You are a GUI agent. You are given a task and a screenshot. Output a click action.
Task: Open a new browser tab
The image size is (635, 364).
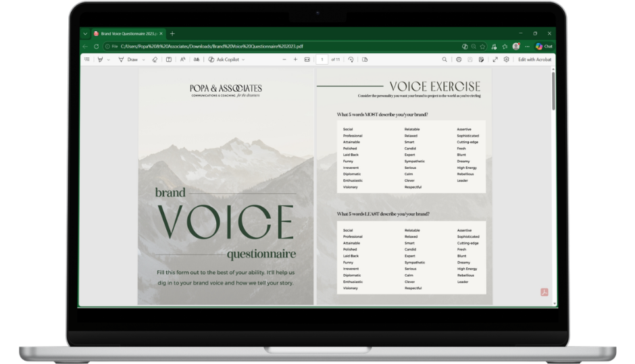click(172, 34)
